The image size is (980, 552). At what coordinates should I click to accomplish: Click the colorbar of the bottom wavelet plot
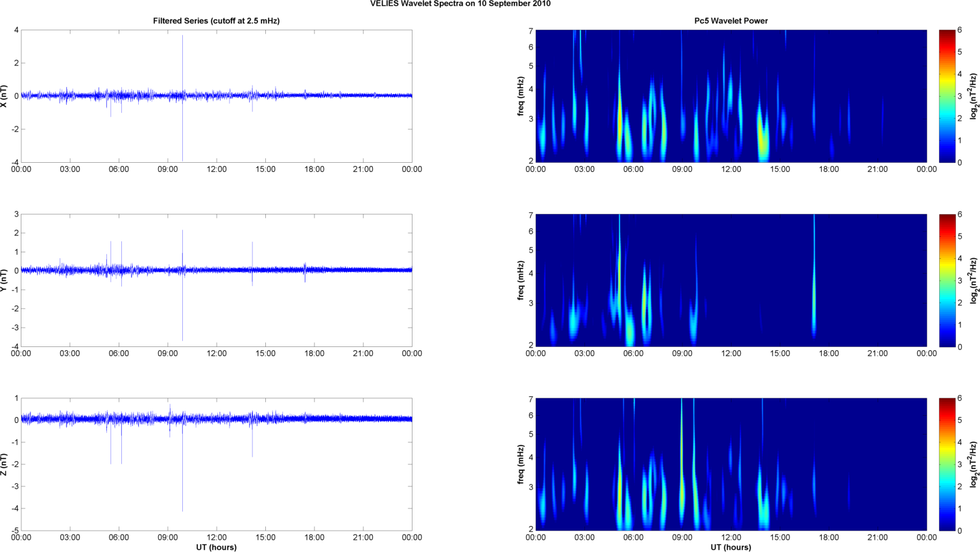coord(947,464)
